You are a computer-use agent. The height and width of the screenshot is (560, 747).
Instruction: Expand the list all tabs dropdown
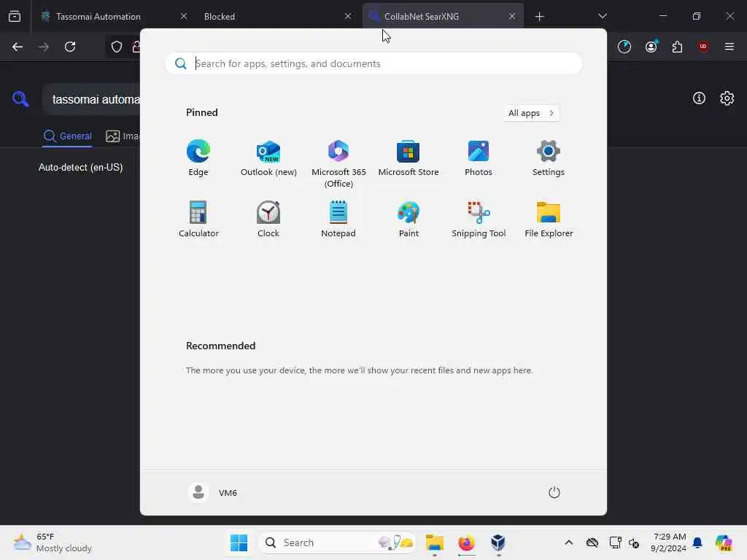(x=602, y=16)
